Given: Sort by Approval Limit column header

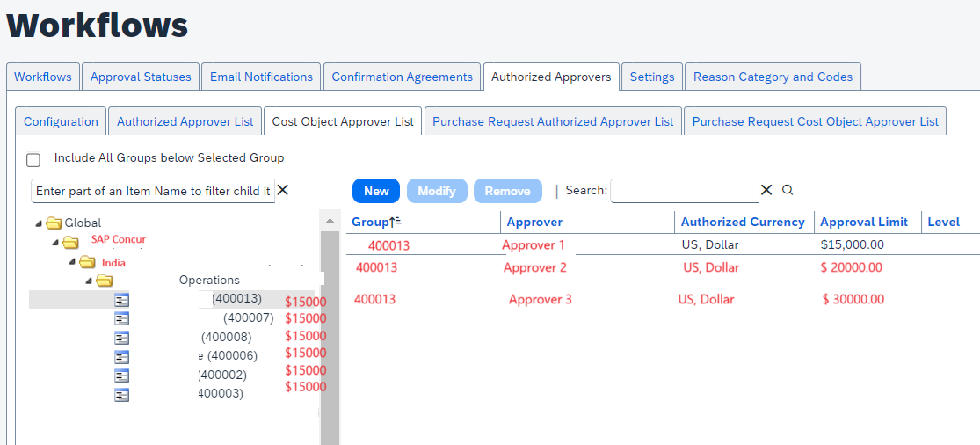Looking at the screenshot, I should click(863, 222).
